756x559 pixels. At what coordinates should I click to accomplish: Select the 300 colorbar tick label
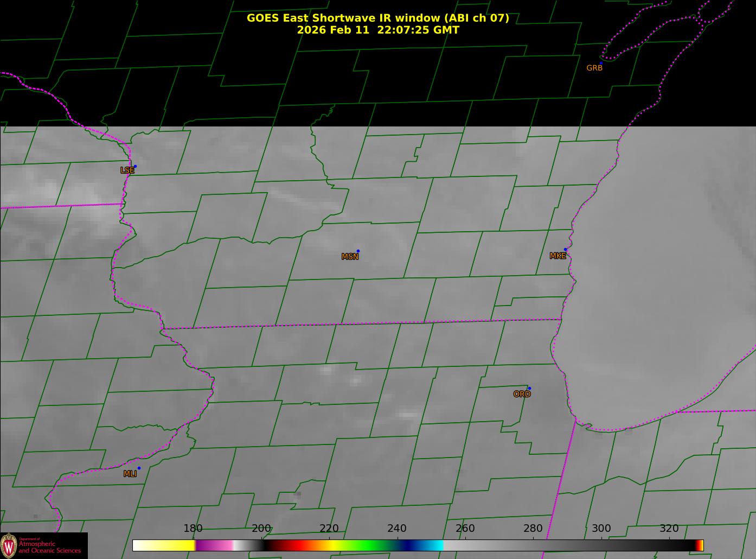click(601, 529)
